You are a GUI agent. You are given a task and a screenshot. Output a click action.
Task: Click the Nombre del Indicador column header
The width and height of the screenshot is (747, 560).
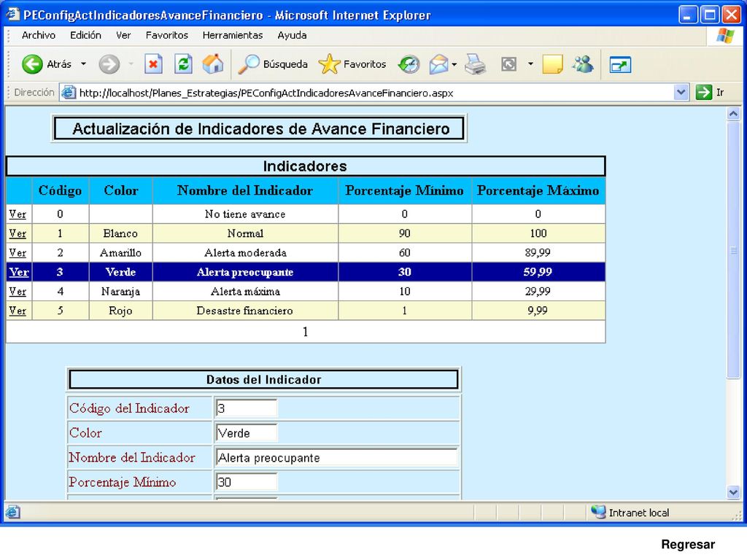pyautogui.click(x=245, y=190)
